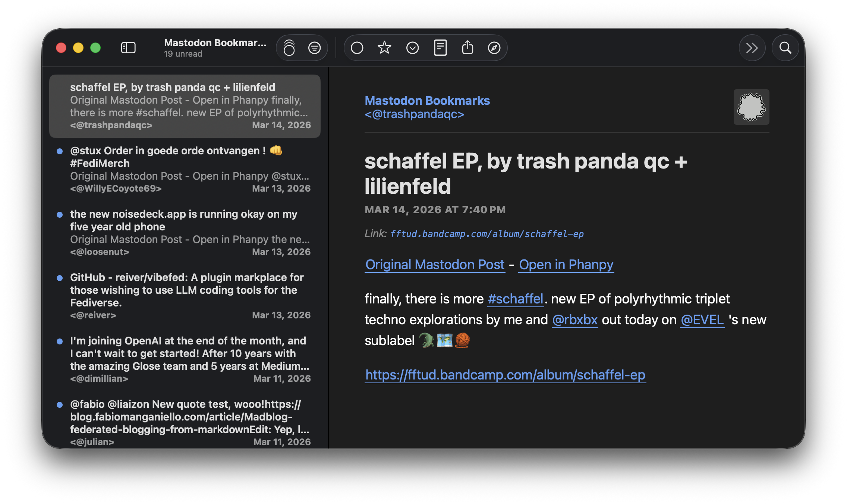The width and height of the screenshot is (847, 504).
Task: Toggle read status circle icon
Action: tap(357, 48)
